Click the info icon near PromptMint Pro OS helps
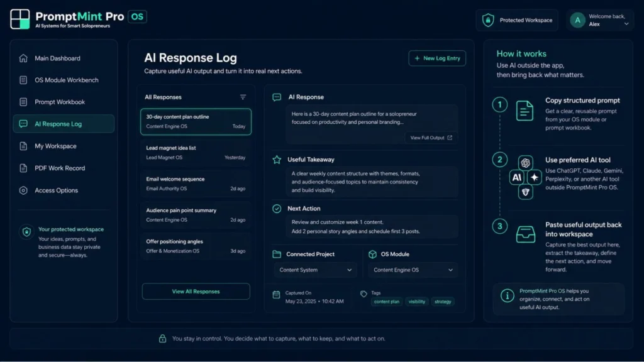Image resolution: width=644 pixels, height=362 pixels. 508,295
